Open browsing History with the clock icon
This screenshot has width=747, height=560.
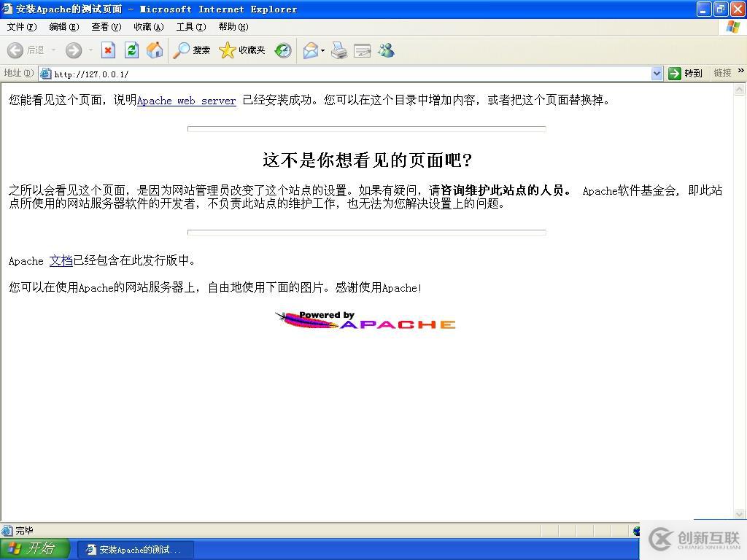pyautogui.click(x=282, y=50)
